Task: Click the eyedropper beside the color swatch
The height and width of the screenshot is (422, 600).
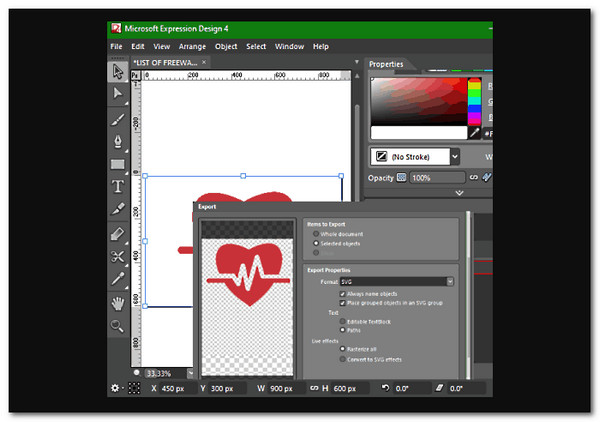Action: click(474, 133)
